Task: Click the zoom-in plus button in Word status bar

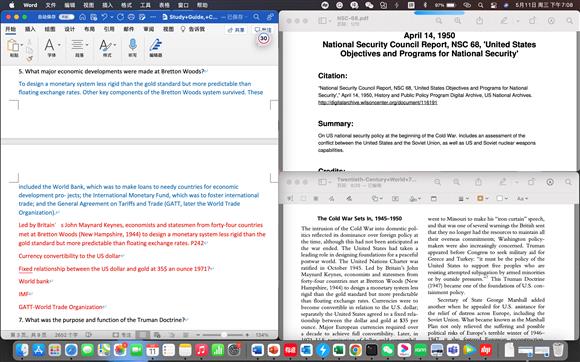Action: pos(247,335)
